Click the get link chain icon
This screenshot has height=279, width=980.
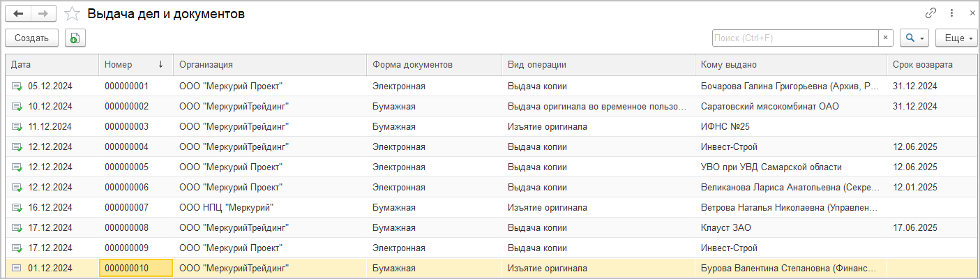click(x=930, y=13)
